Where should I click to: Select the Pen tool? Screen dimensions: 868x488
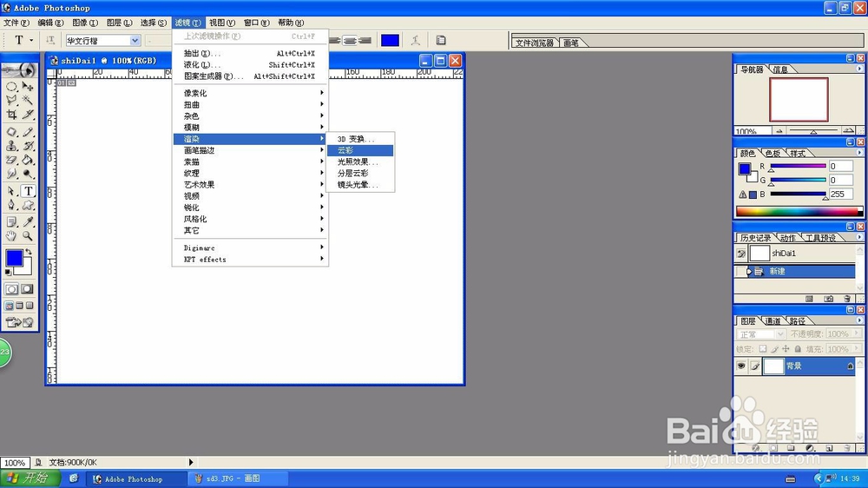click(x=11, y=205)
